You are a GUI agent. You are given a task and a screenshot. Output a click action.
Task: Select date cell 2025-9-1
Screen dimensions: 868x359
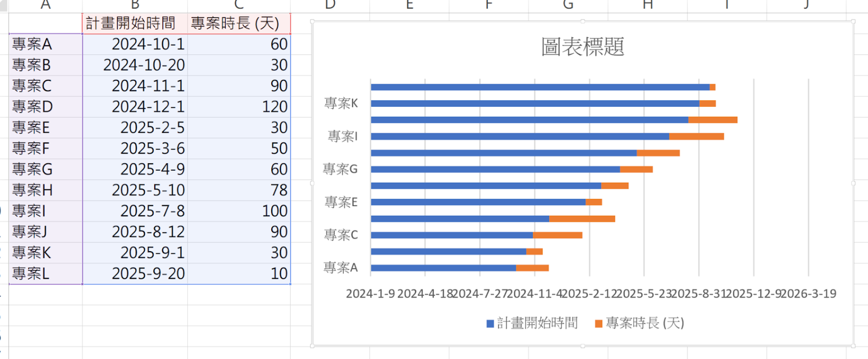pos(135,253)
